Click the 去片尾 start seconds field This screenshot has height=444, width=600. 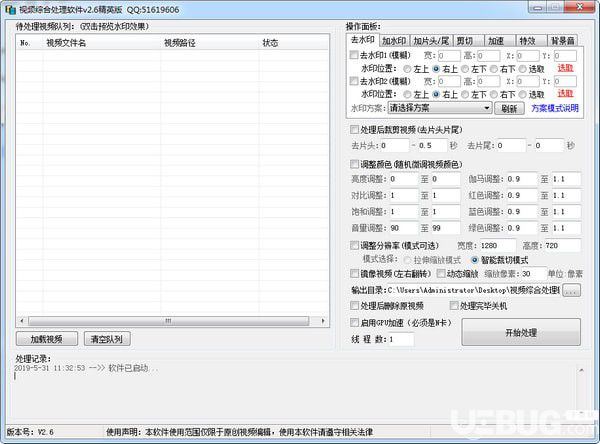pos(511,145)
